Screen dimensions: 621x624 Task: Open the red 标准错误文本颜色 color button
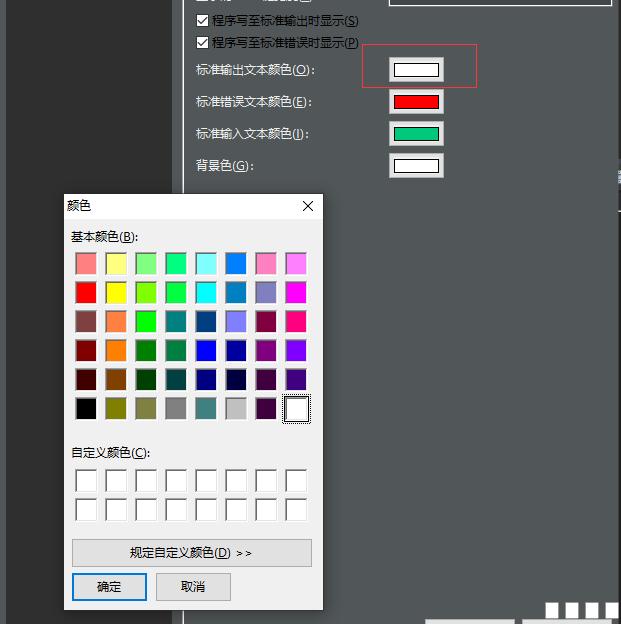416,102
